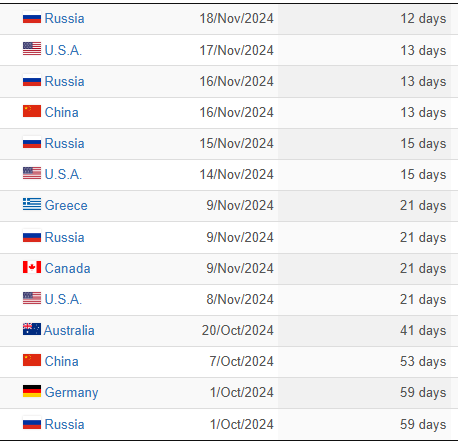Viewport: 458px width, 441px height.
Task: Click the Chinese flag beside 7/Oct/2024
Action: click(32, 360)
